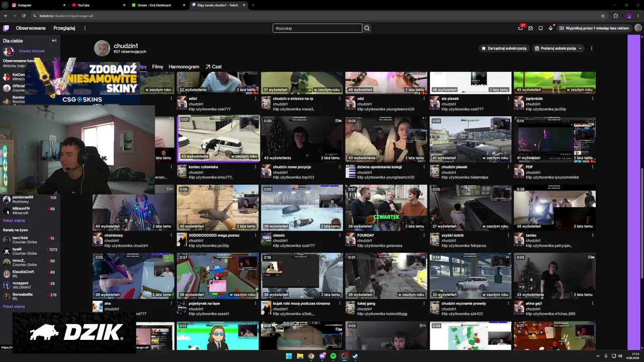
Task: Reload the page in Chrome
Action: (x=24, y=16)
